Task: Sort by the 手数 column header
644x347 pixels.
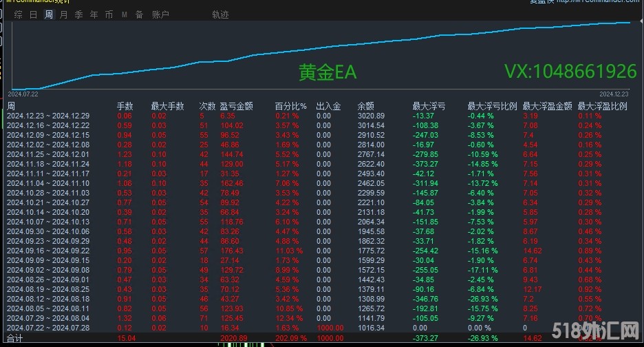Action: (x=125, y=106)
